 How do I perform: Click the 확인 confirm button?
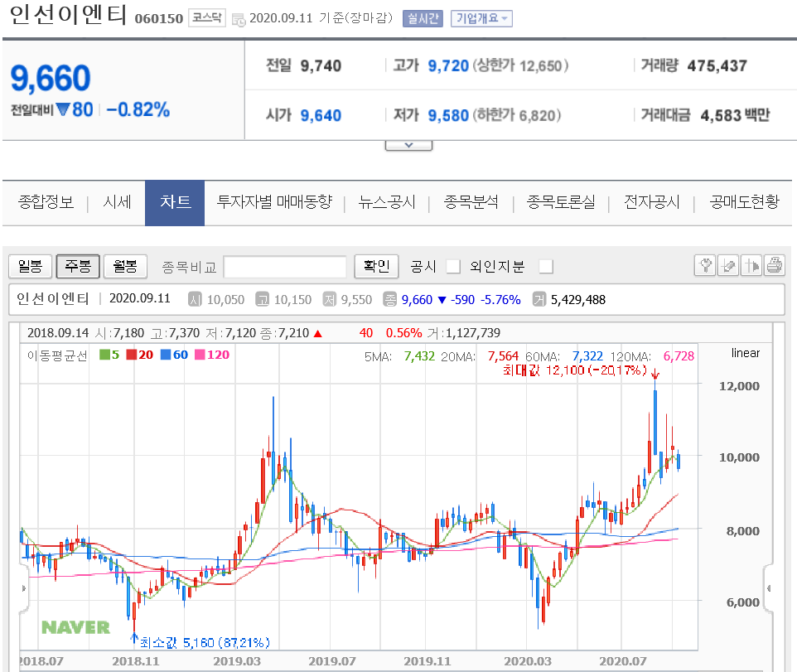point(376,266)
